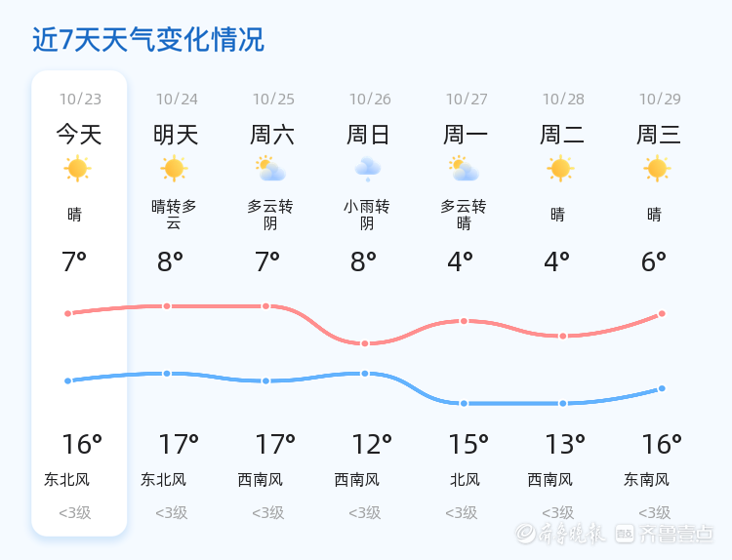Click the 小雨转阴 weather description
Screen dimensions: 732x560
(x=367, y=215)
